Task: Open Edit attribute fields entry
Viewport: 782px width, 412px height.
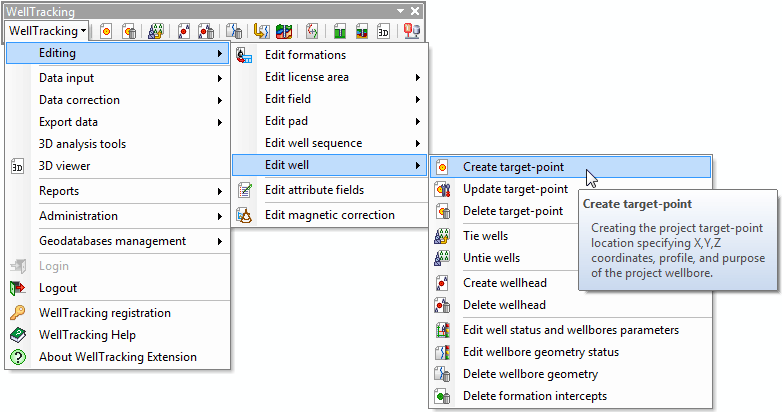Action: (330, 190)
